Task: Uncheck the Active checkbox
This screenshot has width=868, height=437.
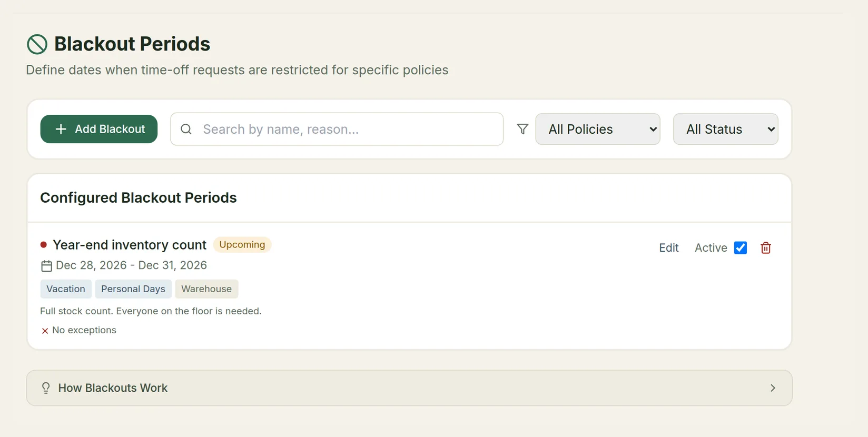Action: (741, 248)
